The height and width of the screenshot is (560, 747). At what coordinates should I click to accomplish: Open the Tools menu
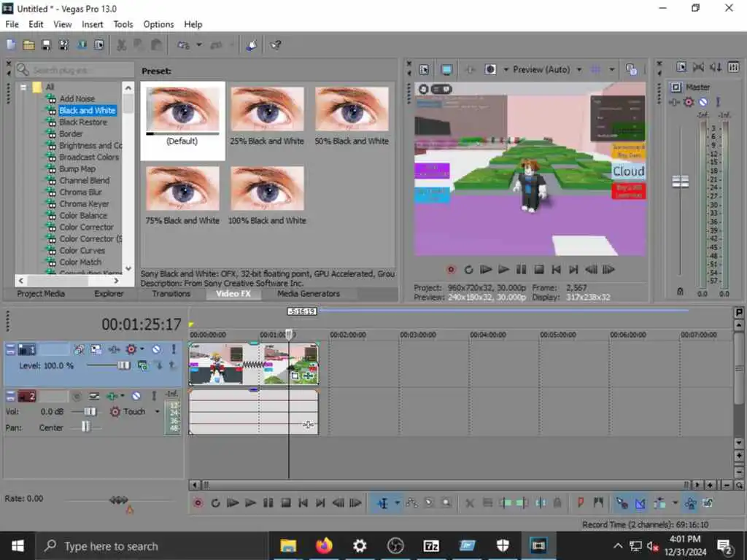click(123, 24)
